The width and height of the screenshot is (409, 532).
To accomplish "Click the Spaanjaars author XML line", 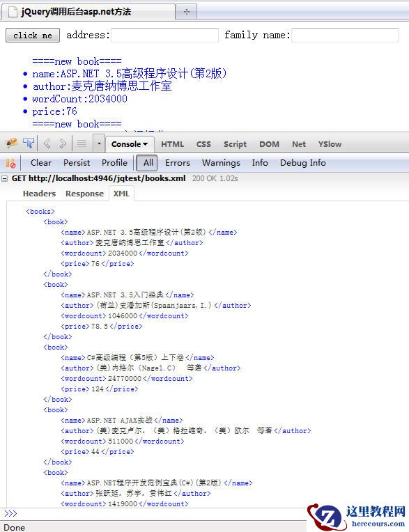I will coord(156,306).
